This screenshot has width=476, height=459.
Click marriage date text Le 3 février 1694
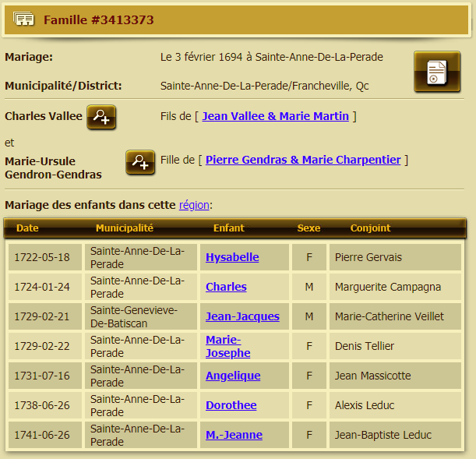pos(202,57)
